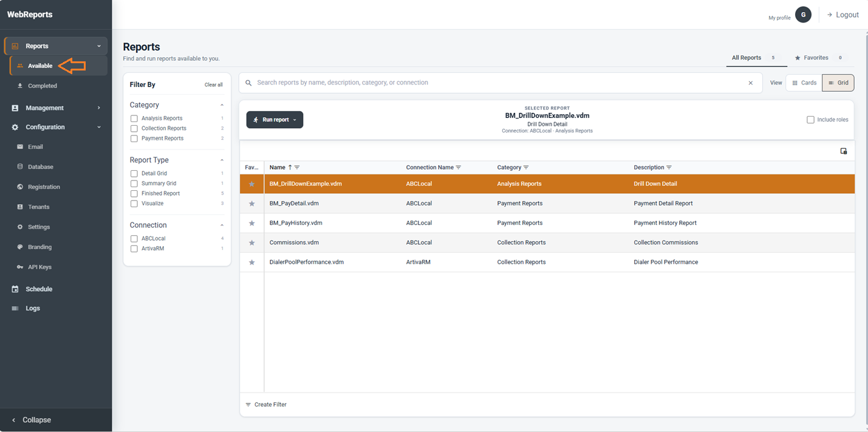Open the Description column filter icon
868x432 pixels.
[x=669, y=168]
